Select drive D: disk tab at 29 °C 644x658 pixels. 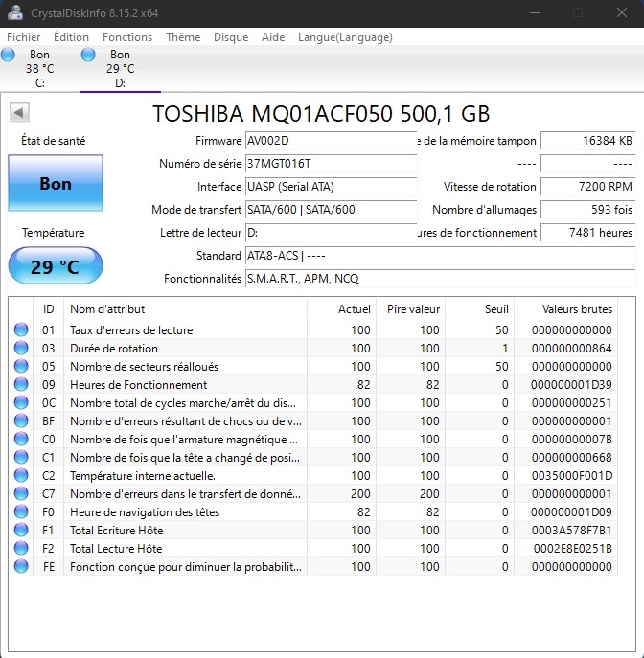(x=120, y=68)
